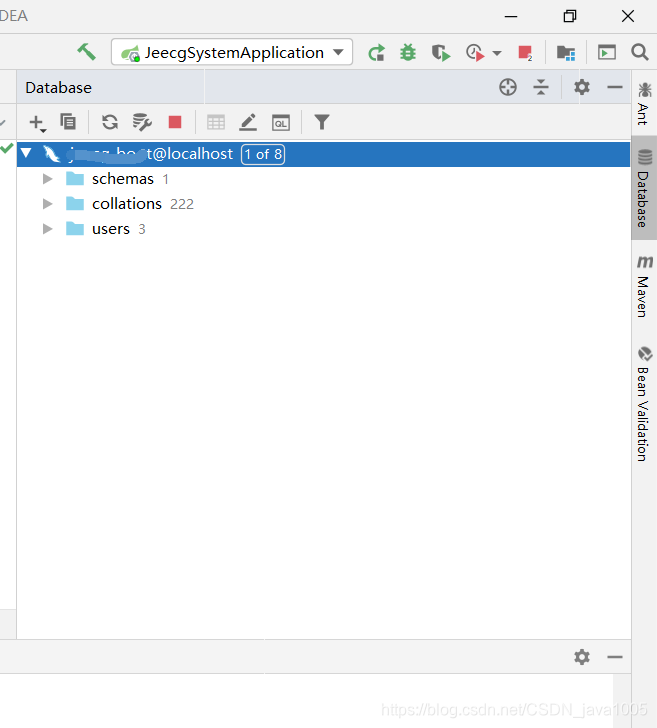Open the Maven tool window tab
The width and height of the screenshot is (657, 728).
(x=644, y=286)
